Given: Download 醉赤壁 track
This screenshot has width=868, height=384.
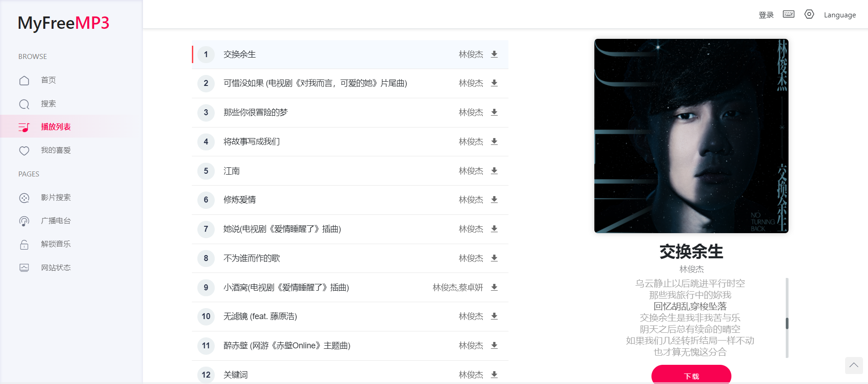Looking at the screenshot, I should (x=494, y=346).
